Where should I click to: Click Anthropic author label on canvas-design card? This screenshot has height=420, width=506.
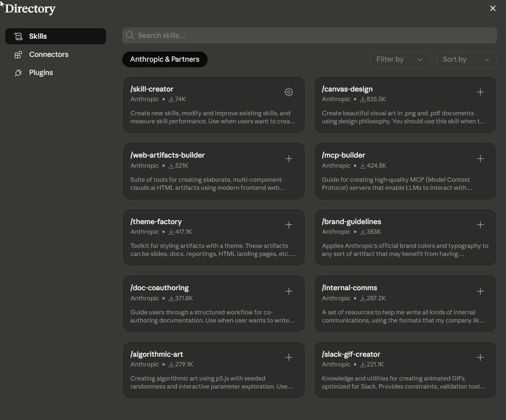tap(336, 100)
